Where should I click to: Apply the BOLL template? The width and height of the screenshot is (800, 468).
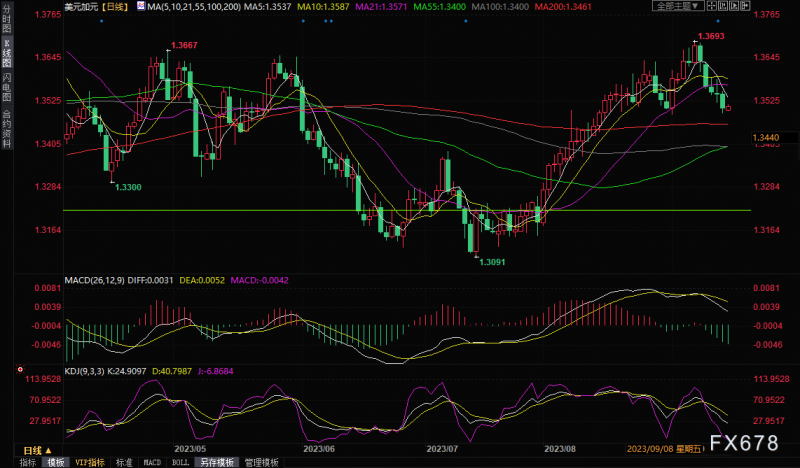pos(180,462)
